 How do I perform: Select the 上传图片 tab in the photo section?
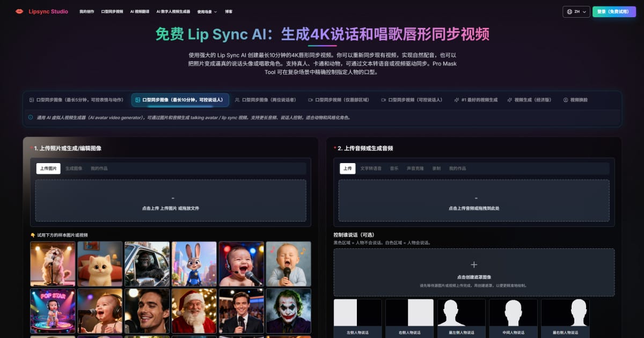pos(48,168)
